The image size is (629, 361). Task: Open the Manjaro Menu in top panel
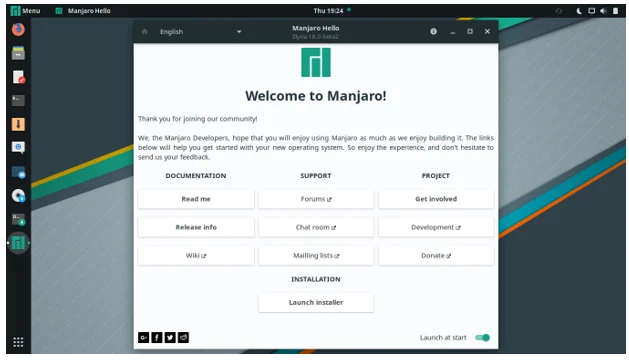pyautogui.click(x=25, y=11)
